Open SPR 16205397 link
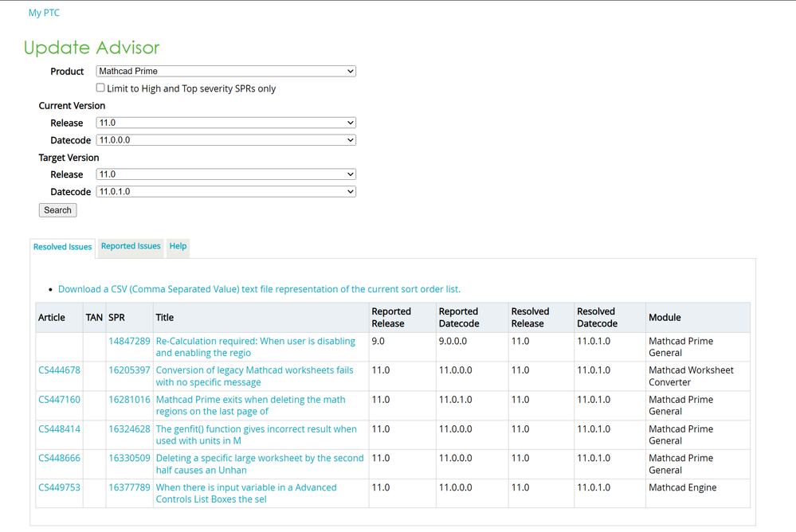Image resolution: width=796 pixels, height=532 pixels. [x=129, y=370]
